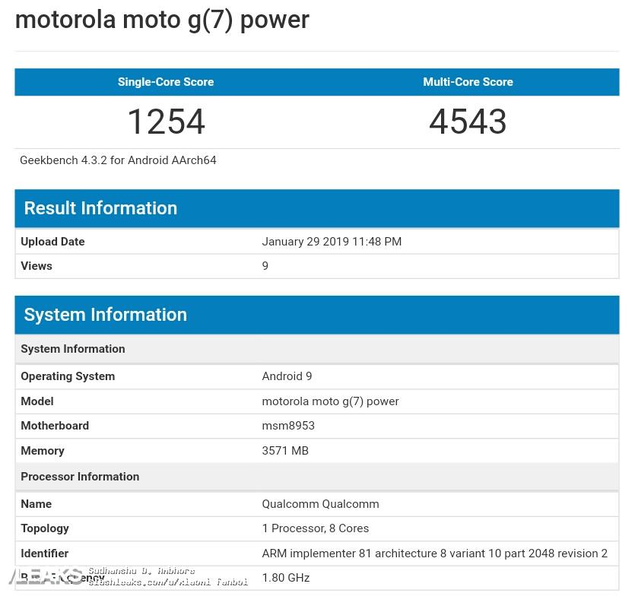Click the Model value 'motorola moto g(7) power'
This screenshot has width=635, height=599.
pos(330,401)
